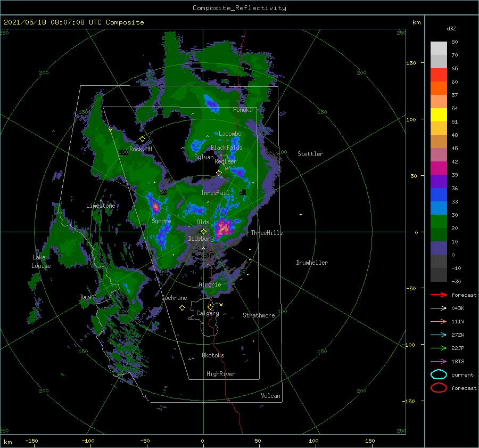Click the Cochrane label
The image size is (479, 448).
tap(174, 298)
